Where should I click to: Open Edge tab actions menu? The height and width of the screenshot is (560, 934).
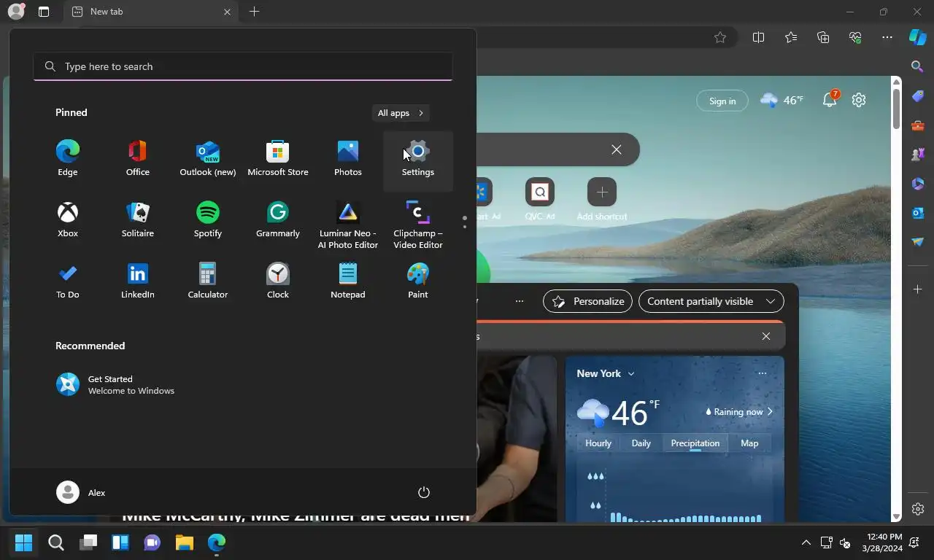(x=44, y=12)
